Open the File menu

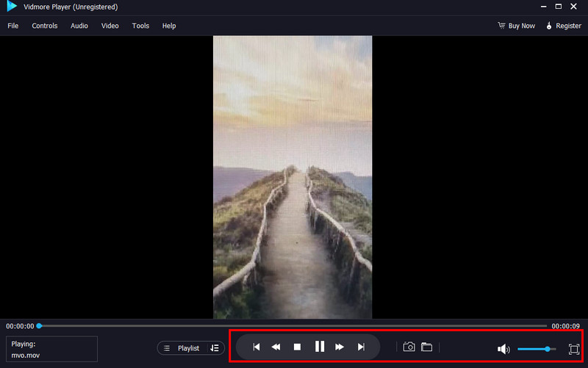point(12,26)
